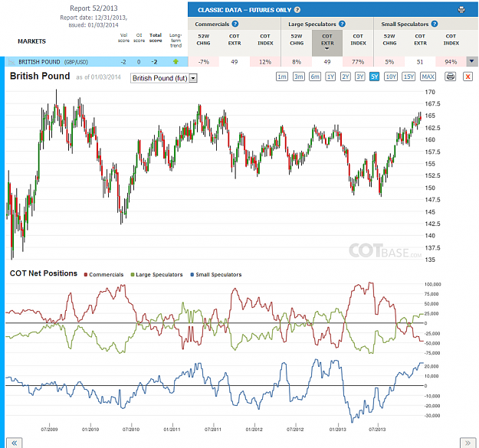Image resolution: width=479 pixels, height=448 pixels.
Task: Select the 10Y time range button
Action: [391, 77]
